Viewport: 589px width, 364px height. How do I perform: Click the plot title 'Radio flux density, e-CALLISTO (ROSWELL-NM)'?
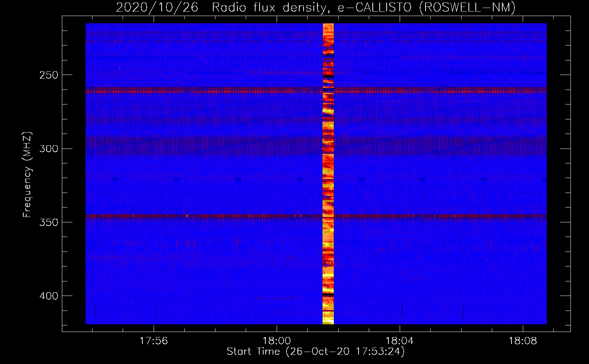tap(364, 7)
